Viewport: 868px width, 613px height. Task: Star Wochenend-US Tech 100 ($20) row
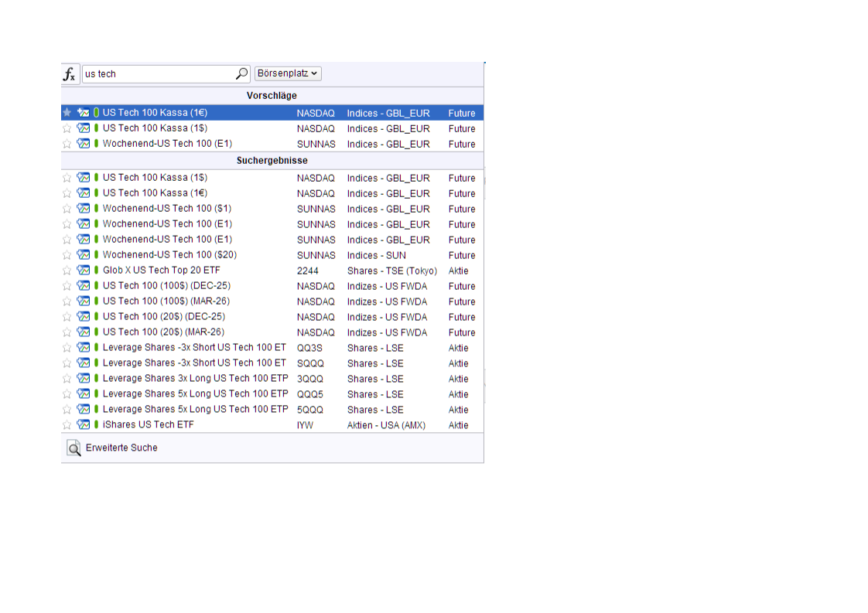tap(67, 255)
